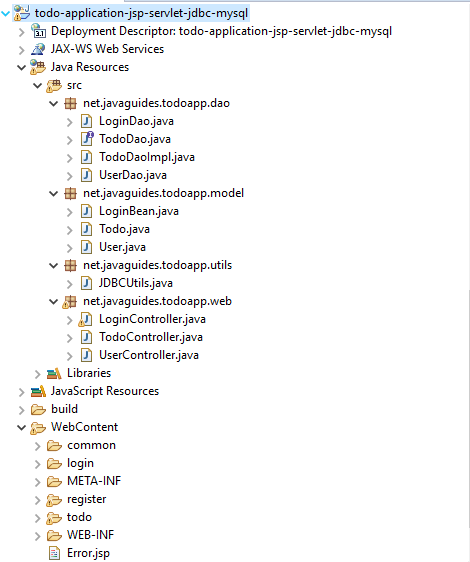
Task: Click the WEB-INF folder icon
Action: coord(54,535)
